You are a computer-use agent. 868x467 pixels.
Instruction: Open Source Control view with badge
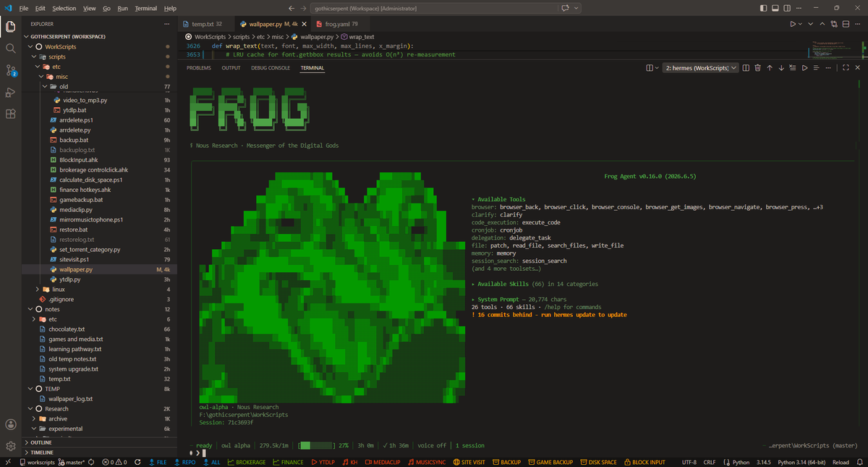pyautogui.click(x=11, y=70)
